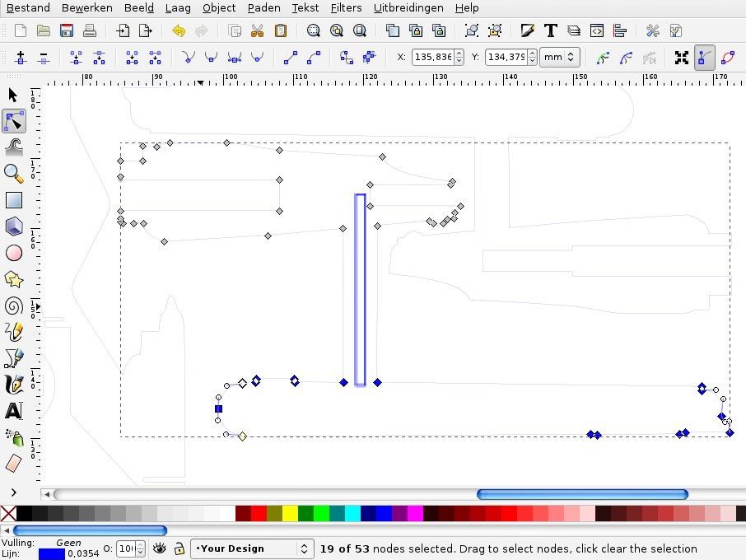Select the Spray tool
This screenshot has height=560, width=746.
click(x=14, y=437)
